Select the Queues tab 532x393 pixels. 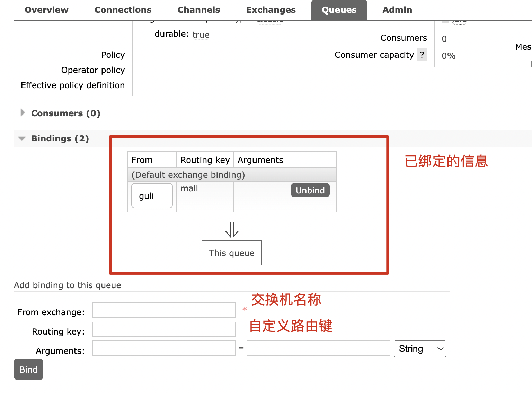pos(339,10)
